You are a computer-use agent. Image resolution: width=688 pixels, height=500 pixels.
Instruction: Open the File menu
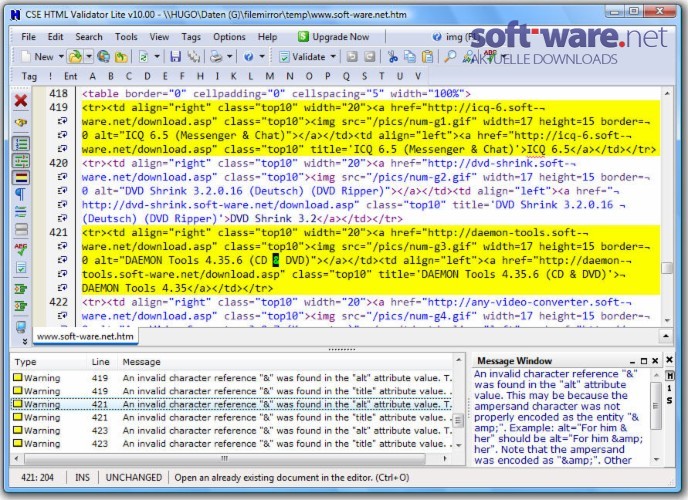point(29,37)
